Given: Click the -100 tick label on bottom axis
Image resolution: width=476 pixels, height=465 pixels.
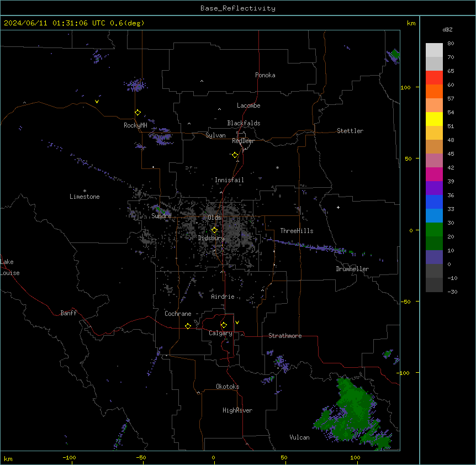Looking at the screenshot, I should coord(69,458).
